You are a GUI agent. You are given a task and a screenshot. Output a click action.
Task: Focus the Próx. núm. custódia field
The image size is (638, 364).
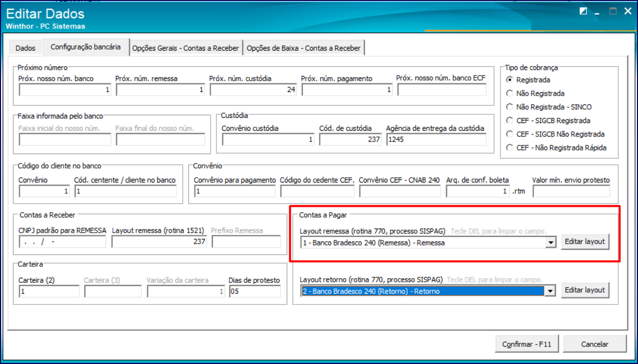click(254, 90)
